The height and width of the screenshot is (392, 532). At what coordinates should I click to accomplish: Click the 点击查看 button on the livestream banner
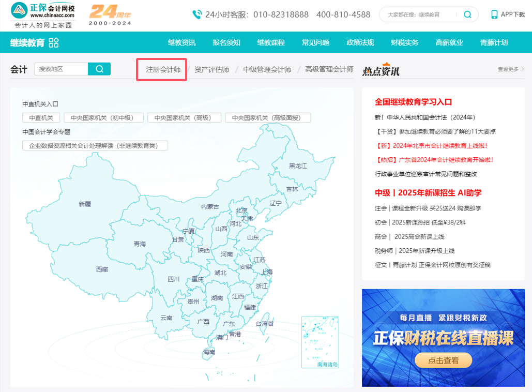[x=443, y=361]
